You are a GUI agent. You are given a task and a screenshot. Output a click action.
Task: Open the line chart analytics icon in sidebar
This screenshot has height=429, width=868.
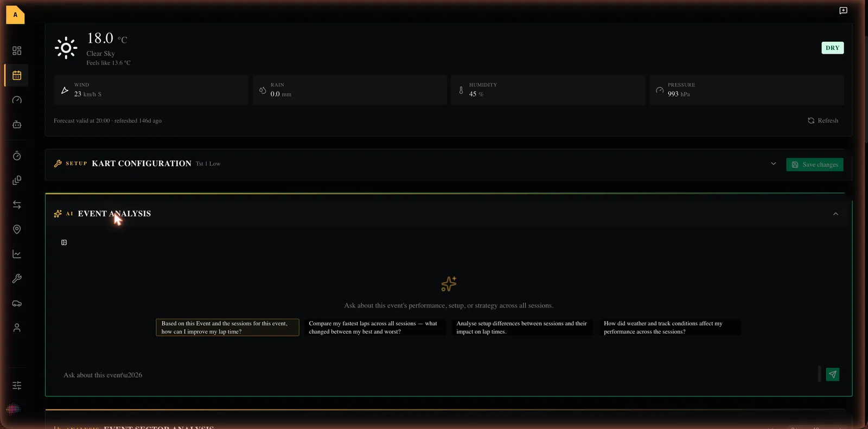(x=17, y=254)
